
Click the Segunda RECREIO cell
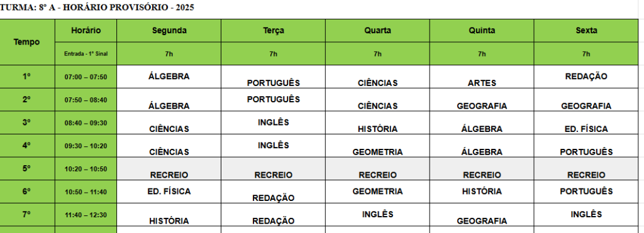169,168
